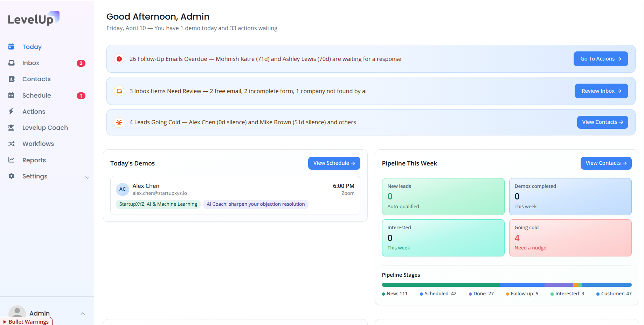This screenshot has height=325, width=644.
Task: Click View Schedule in Today's Demos
Action: click(333, 163)
